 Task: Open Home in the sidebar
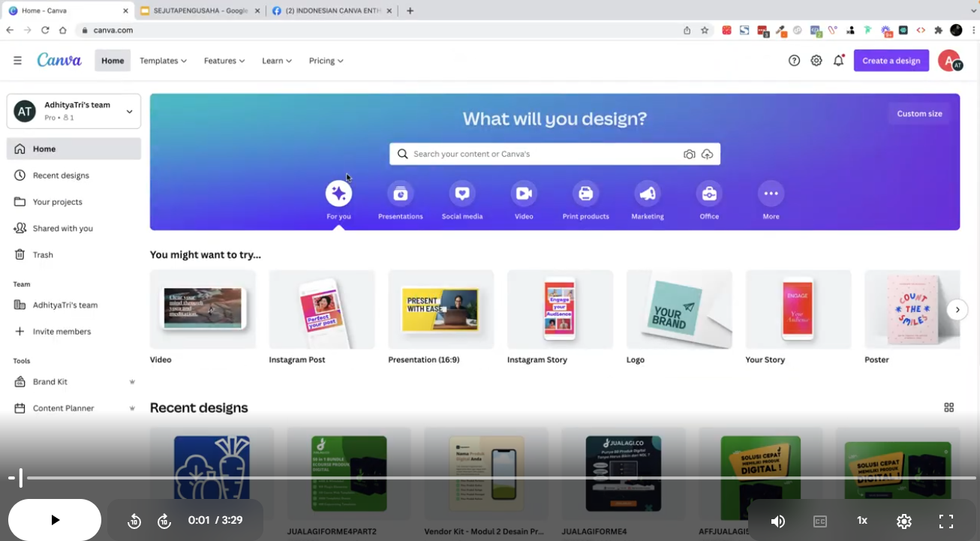click(74, 149)
